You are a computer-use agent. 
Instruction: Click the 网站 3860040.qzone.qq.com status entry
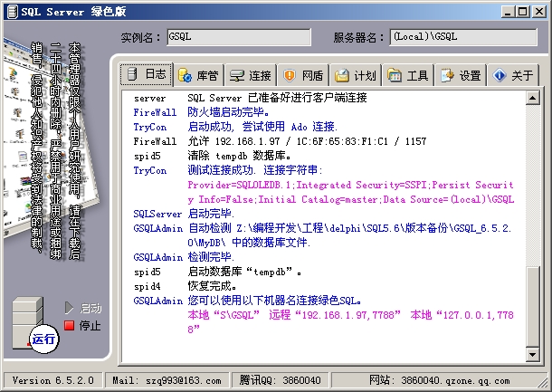(439, 381)
